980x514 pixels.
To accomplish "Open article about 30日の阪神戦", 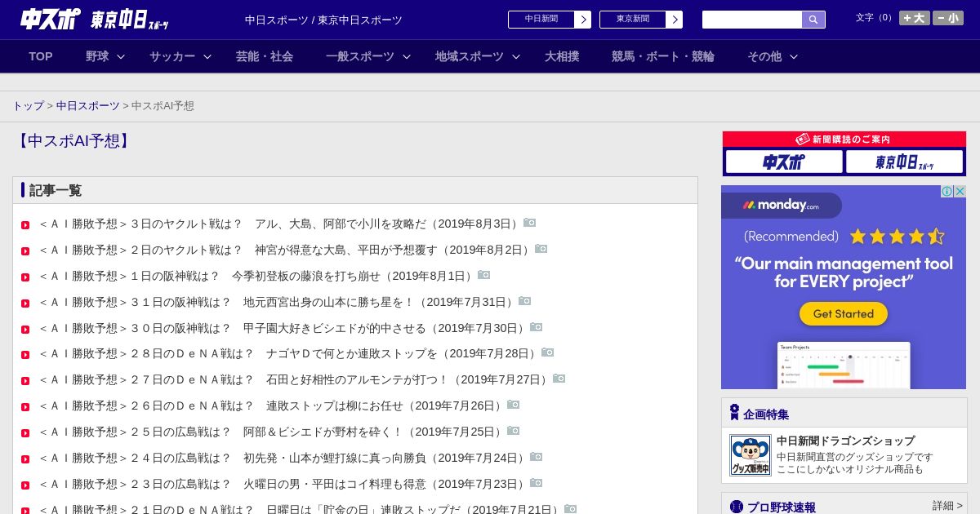I will pos(283,328).
